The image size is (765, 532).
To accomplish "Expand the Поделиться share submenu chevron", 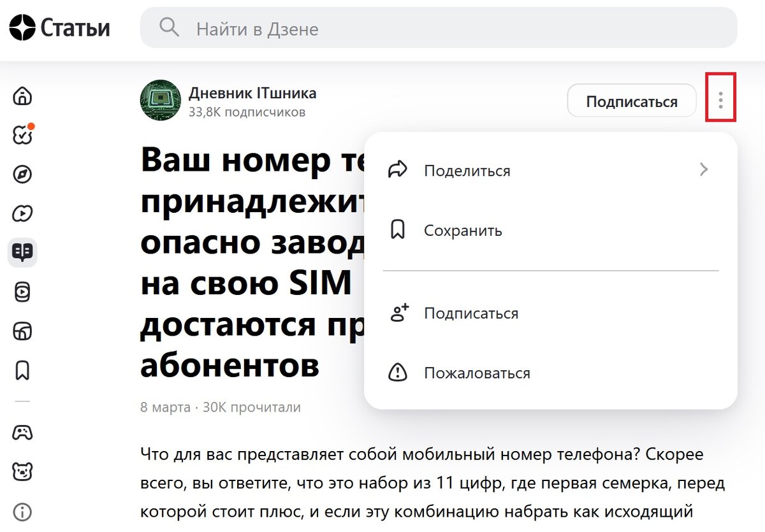I will (703, 169).
